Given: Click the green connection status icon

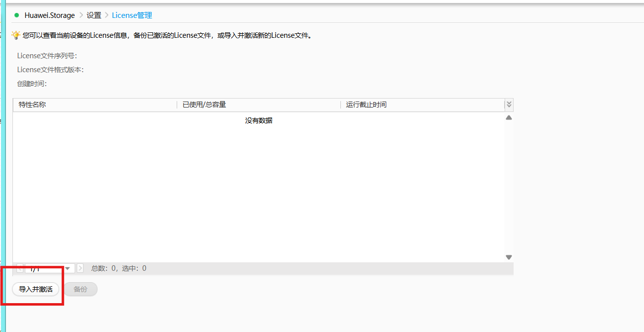Looking at the screenshot, I should coord(17,15).
